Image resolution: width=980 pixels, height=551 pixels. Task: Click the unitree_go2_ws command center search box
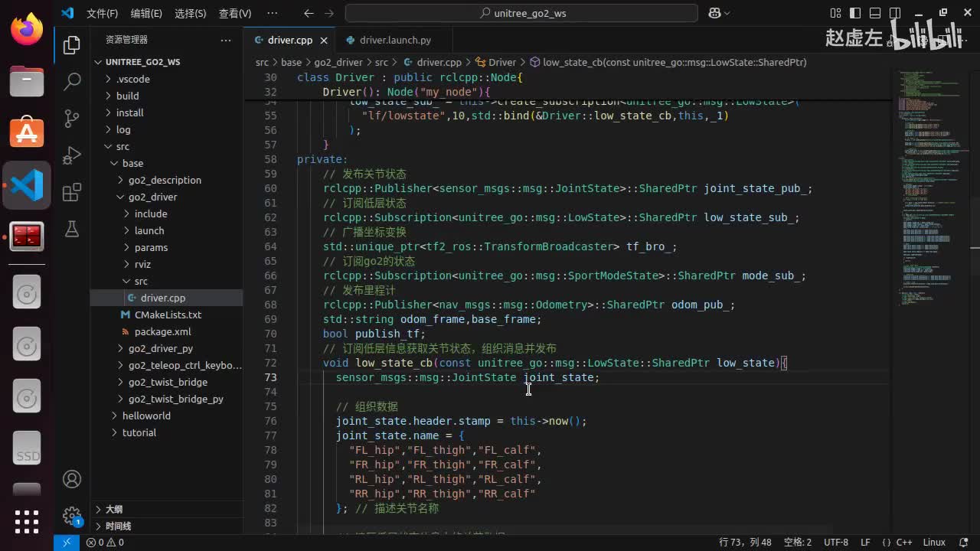521,13
